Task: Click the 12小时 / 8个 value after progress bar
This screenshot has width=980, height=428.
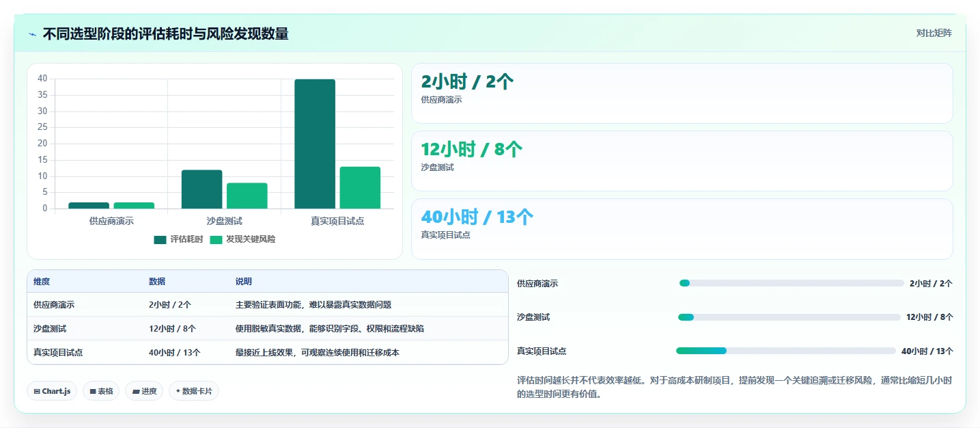Action: click(929, 317)
